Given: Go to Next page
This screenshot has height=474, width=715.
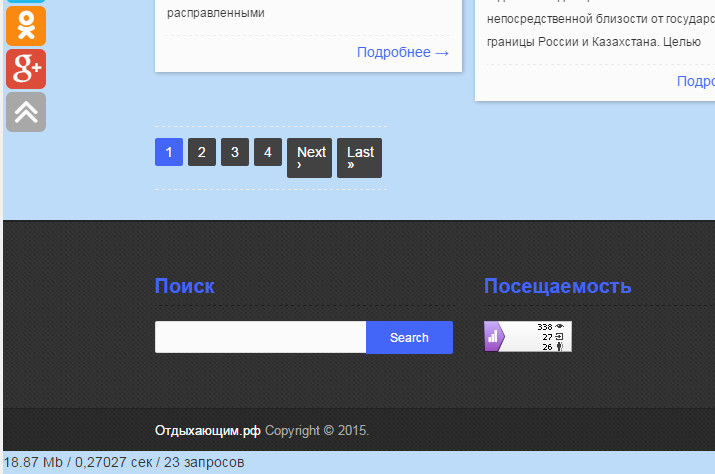Looking at the screenshot, I should [309, 158].
